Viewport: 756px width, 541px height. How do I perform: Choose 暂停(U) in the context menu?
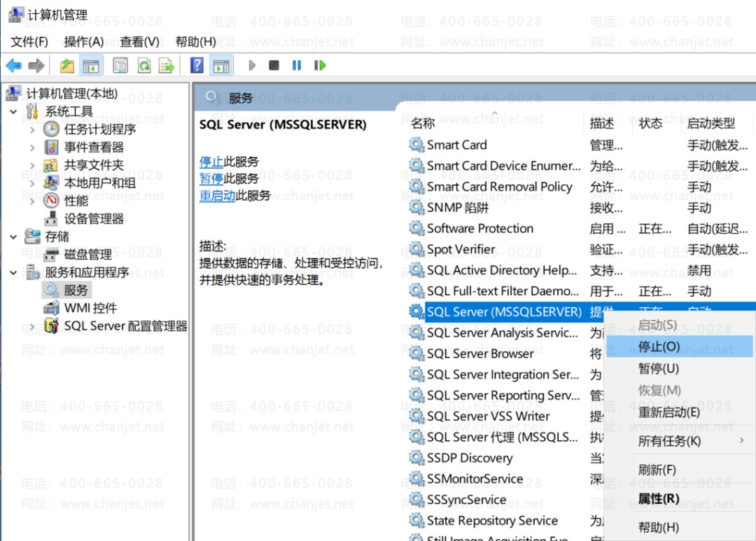click(679, 368)
